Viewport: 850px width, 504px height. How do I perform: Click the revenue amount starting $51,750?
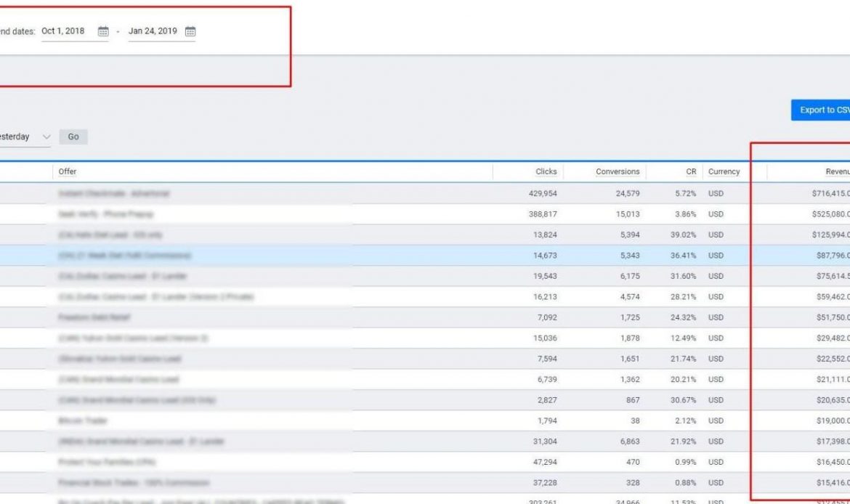pos(833,317)
